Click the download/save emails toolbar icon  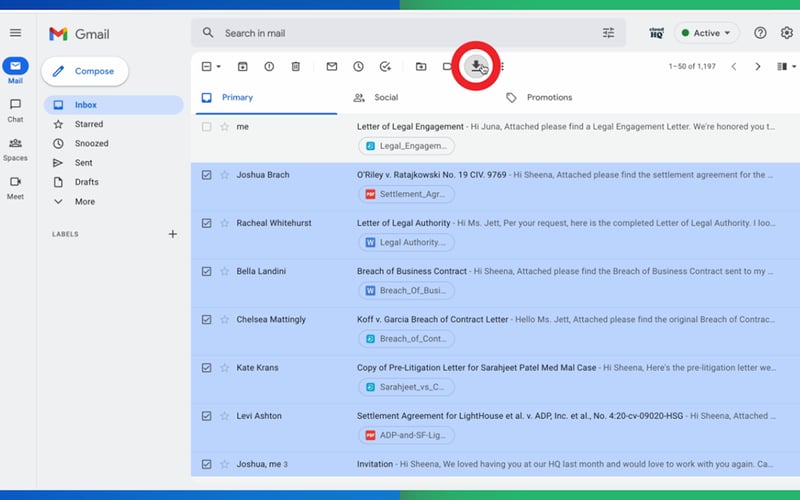tap(476, 66)
